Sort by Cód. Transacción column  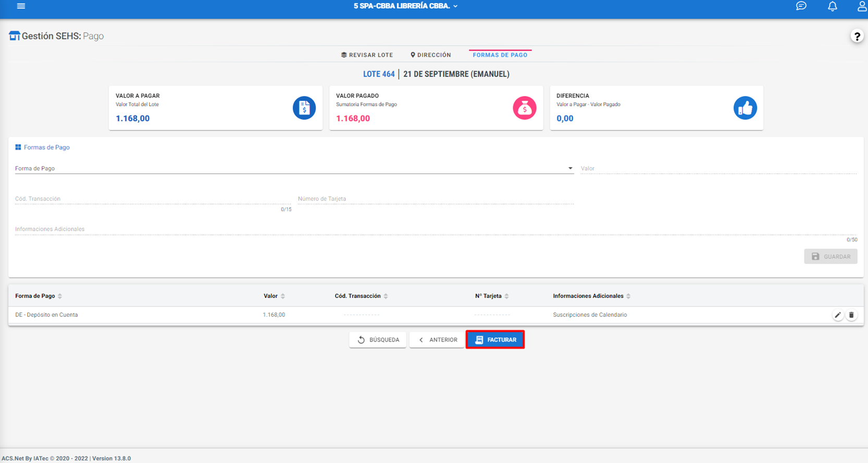pos(386,296)
